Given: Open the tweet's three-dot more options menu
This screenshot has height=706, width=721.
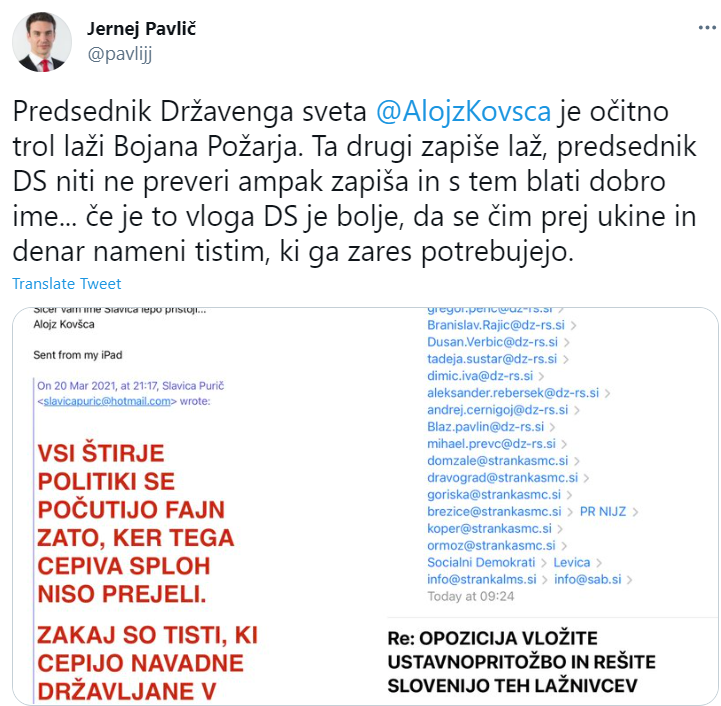Looking at the screenshot, I should click(x=707, y=28).
